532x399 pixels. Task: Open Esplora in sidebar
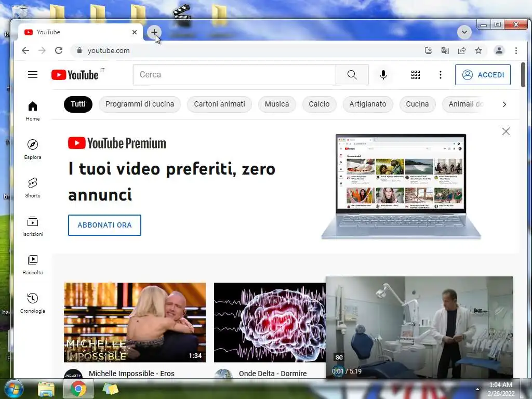point(33,150)
